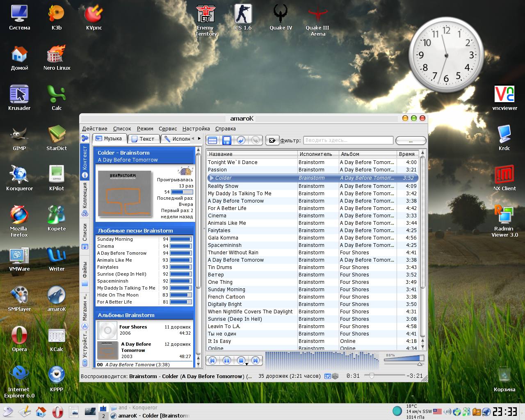Screen dimensions: 525x420
Task: Select playlist row 'Digitally Bright'
Action: [313, 304]
